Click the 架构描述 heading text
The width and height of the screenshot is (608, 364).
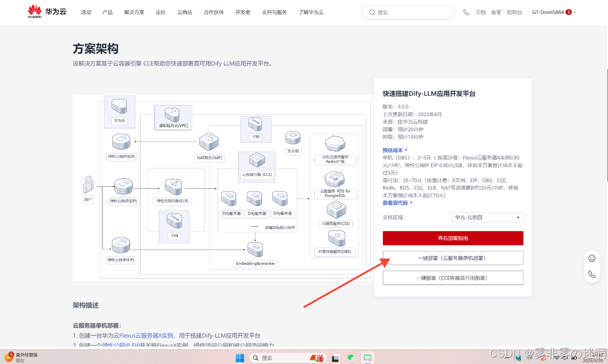(85, 305)
